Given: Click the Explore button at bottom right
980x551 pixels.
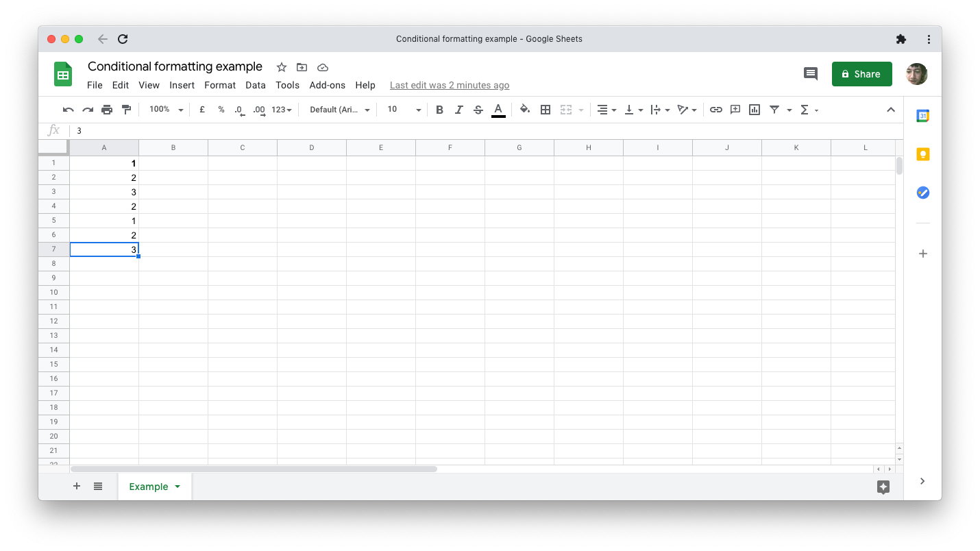Looking at the screenshot, I should (883, 487).
